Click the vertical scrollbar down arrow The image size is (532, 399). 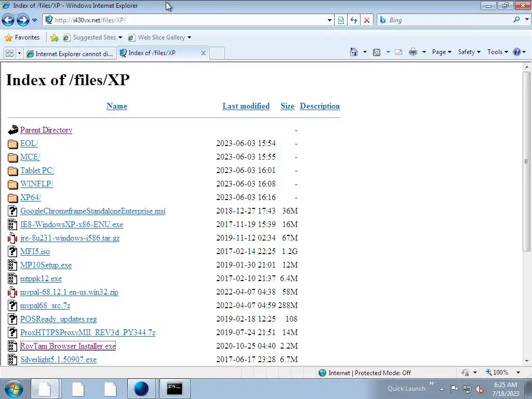click(x=527, y=361)
